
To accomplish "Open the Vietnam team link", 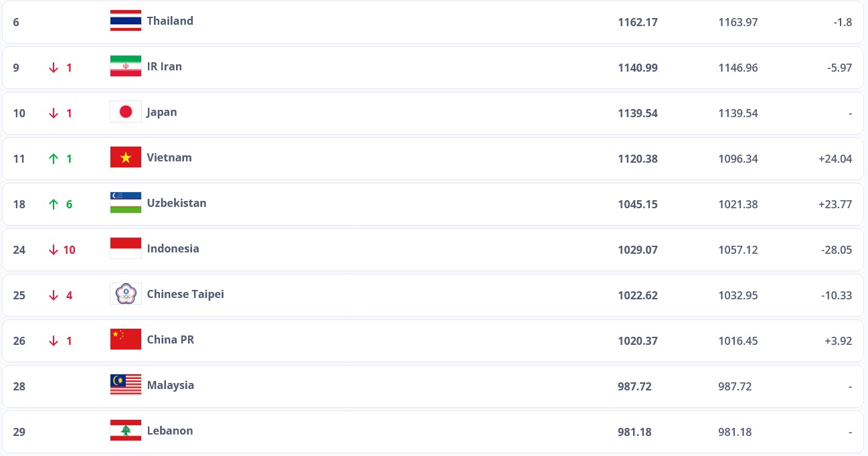I will pos(169,157).
